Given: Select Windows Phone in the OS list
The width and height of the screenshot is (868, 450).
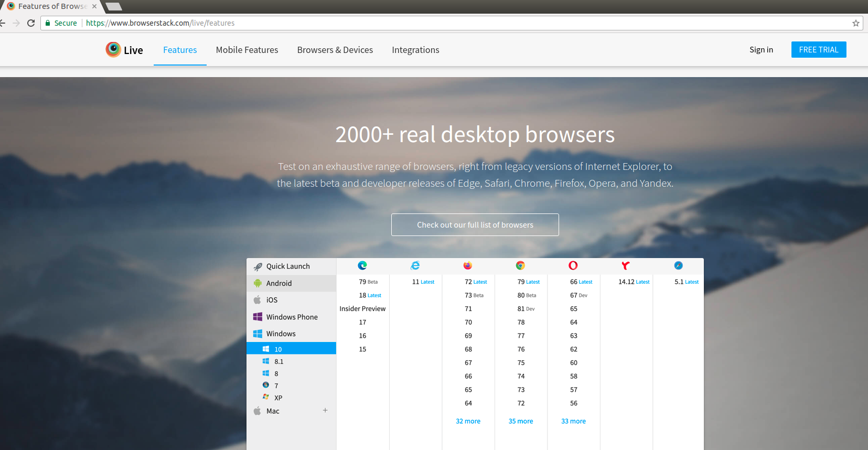Looking at the screenshot, I should 291,317.
